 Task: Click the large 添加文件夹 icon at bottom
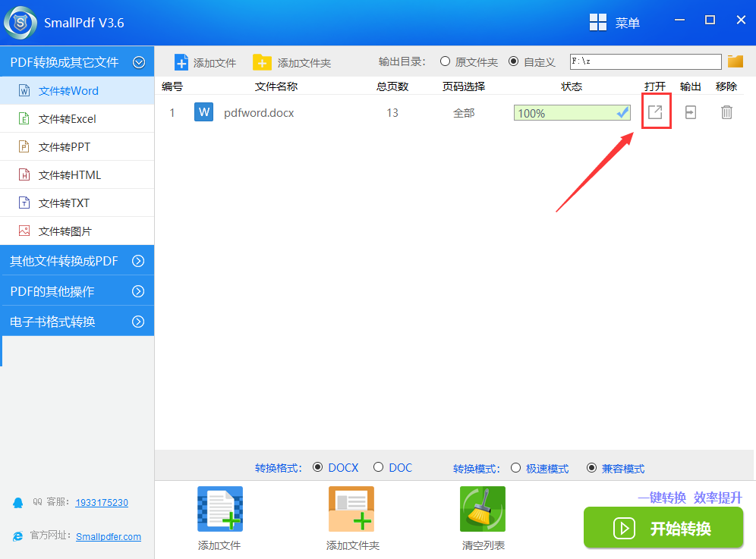pyautogui.click(x=351, y=509)
